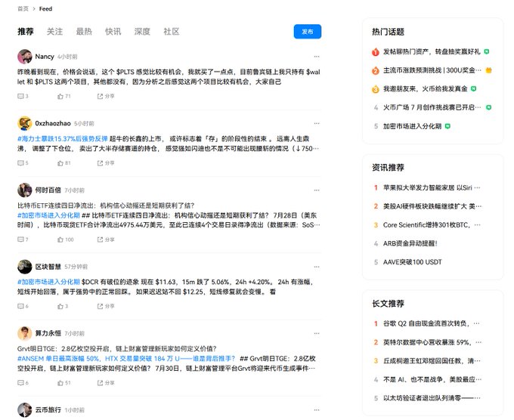
Task: Click username 算力永恒
Action: (x=48, y=334)
